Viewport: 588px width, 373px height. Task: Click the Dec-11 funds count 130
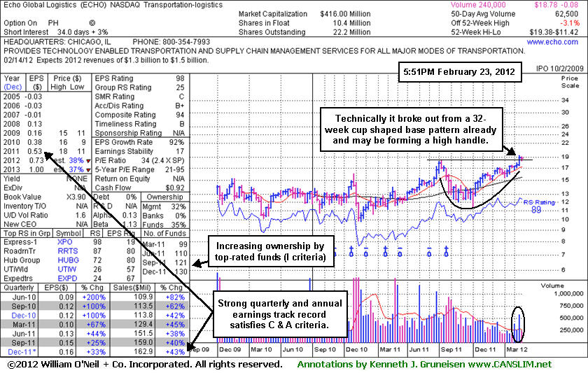pos(181,272)
